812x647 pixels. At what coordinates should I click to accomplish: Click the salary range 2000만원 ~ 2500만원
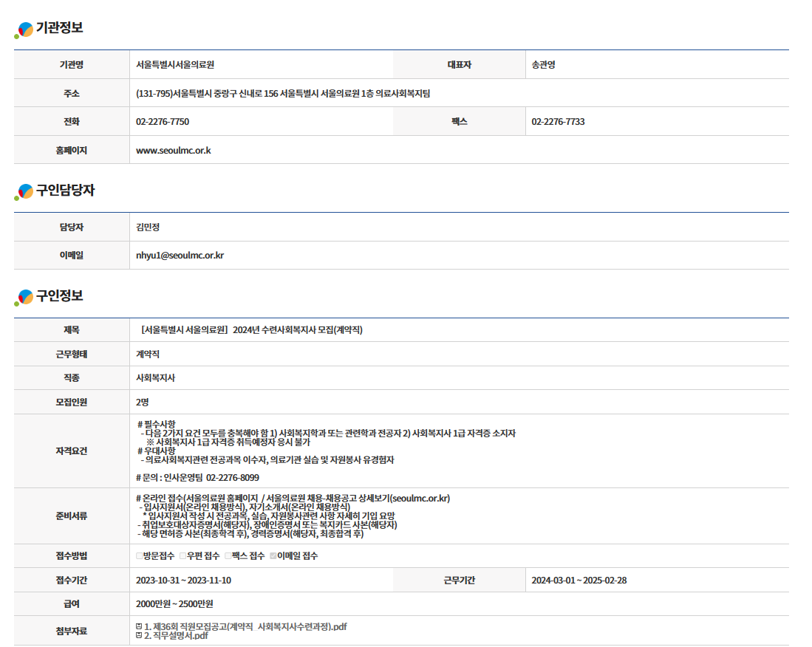tap(174, 603)
